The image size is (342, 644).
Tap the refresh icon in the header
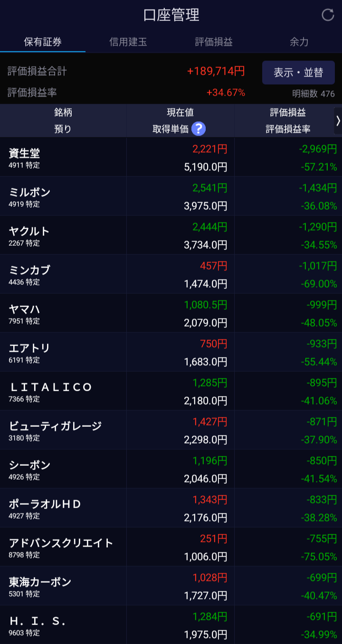click(328, 15)
